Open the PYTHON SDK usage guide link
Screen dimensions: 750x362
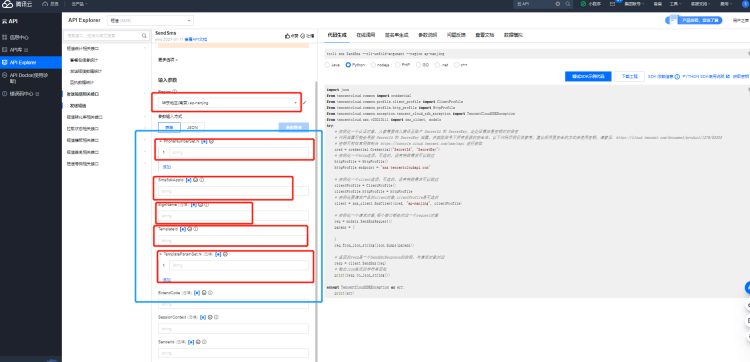[x=706, y=77]
